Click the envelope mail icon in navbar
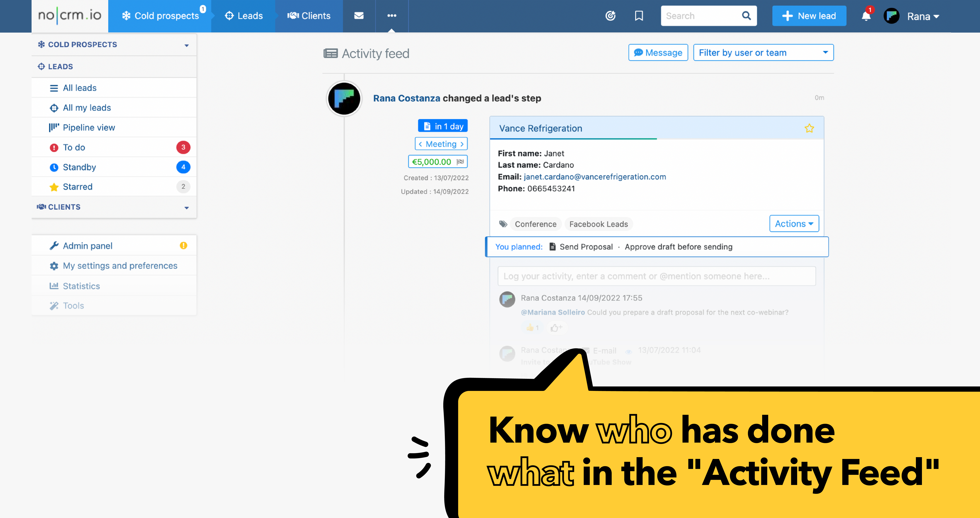This screenshot has height=518, width=980. click(x=359, y=16)
